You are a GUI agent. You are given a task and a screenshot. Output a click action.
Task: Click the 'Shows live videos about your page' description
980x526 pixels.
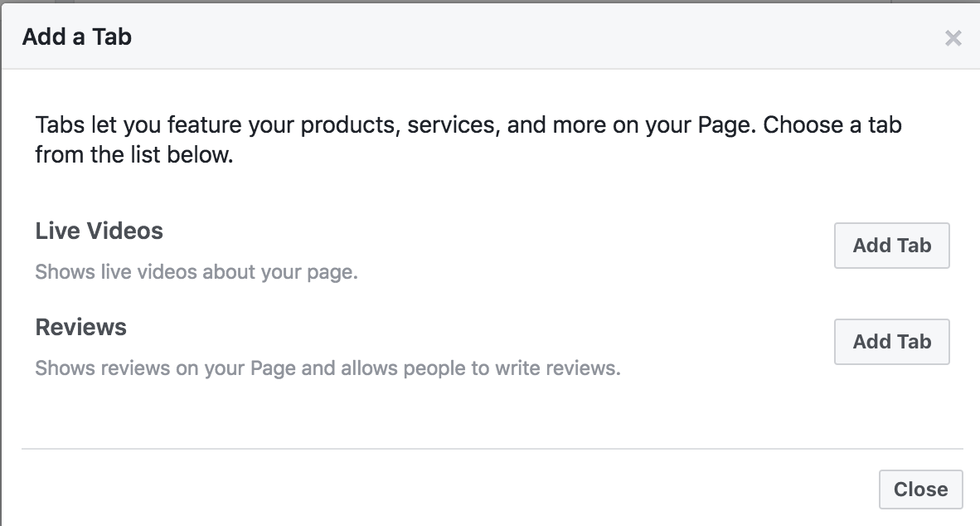pos(196,272)
